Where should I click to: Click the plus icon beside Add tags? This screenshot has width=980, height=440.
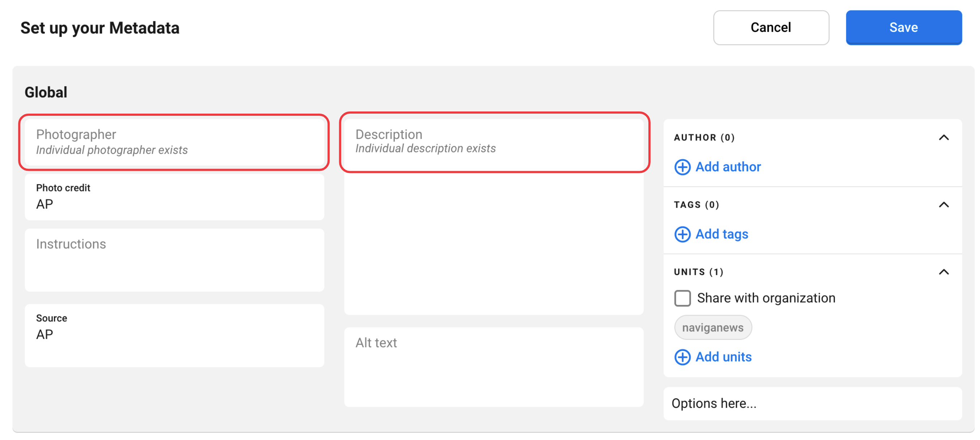[x=682, y=234]
